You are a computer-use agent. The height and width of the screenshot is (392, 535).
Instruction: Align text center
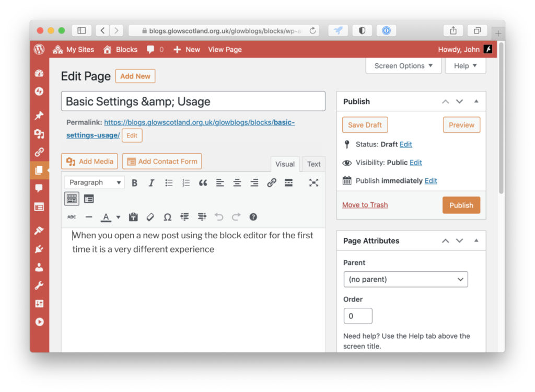(x=237, y=183)
